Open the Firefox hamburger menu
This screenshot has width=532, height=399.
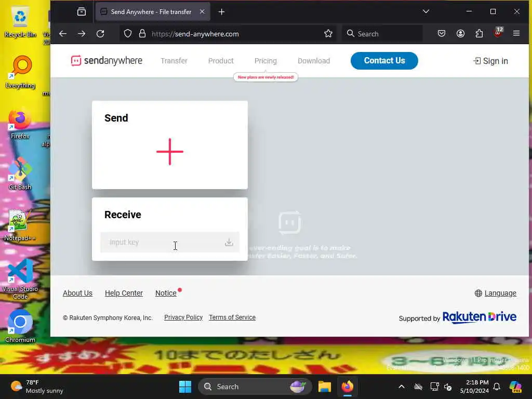pyautogui.click(x=516, y=33)
